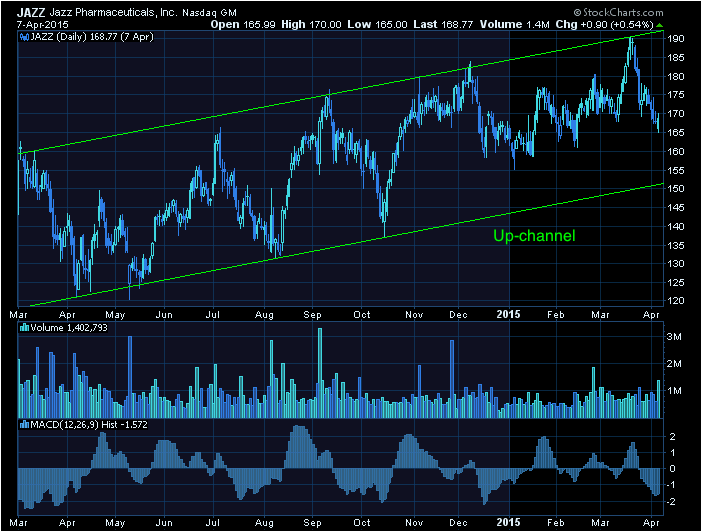This screenshot has height=532, width=702.
Task: Click the -2 value on MACD axis
Action: pos(670,502)
